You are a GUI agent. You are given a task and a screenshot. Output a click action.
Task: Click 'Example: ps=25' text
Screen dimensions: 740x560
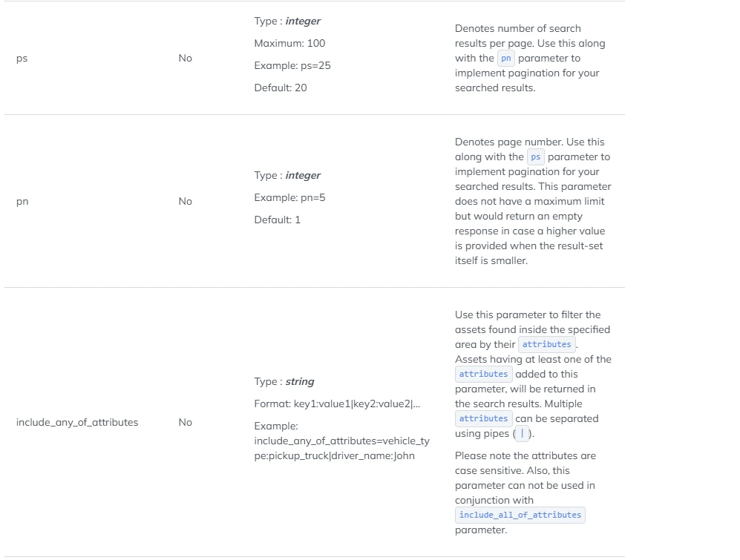[292, 65]
